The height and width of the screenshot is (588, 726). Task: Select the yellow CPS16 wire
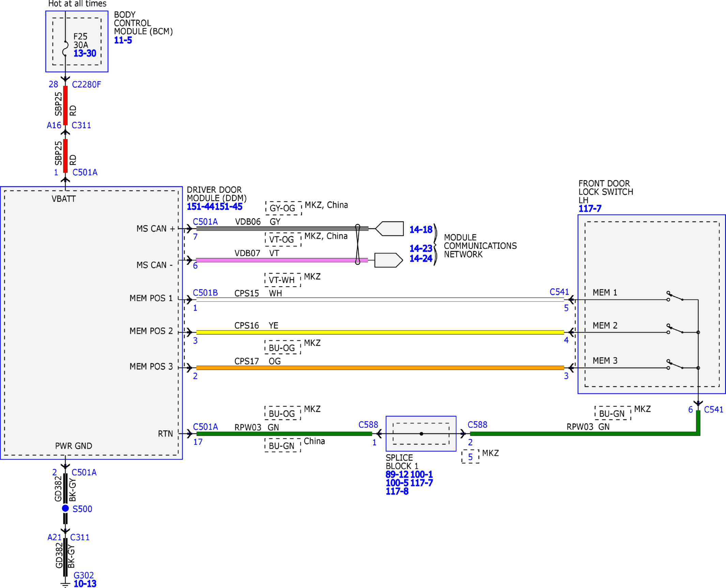[x=380, y=332]
